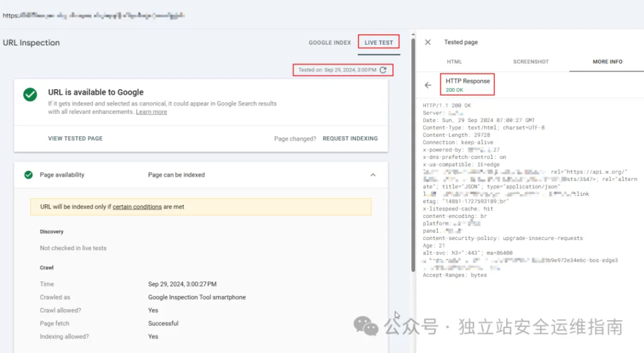Select the More Info tab
Image resolution: width=644 pixels, height=353 pixels.
click(608, 62)
